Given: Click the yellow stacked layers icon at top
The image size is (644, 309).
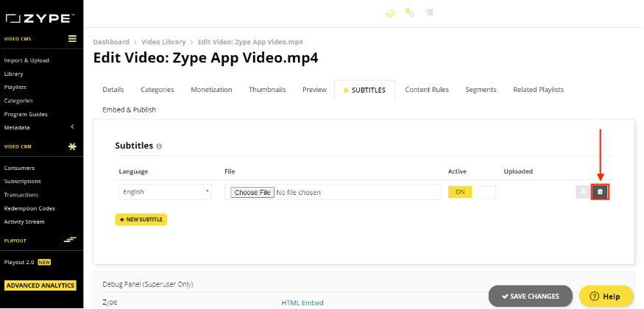Looking at the screenshot, I should (x=390, y=13).
